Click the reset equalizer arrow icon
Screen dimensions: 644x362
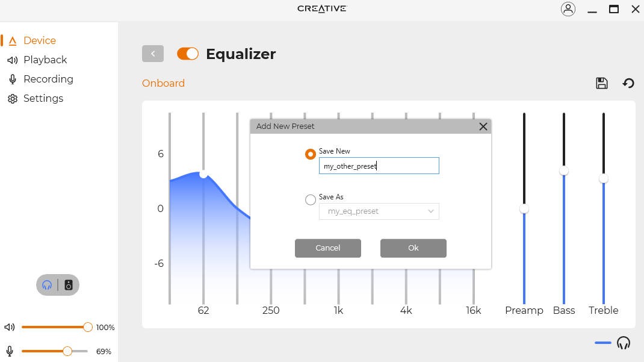tap(628, 83)
